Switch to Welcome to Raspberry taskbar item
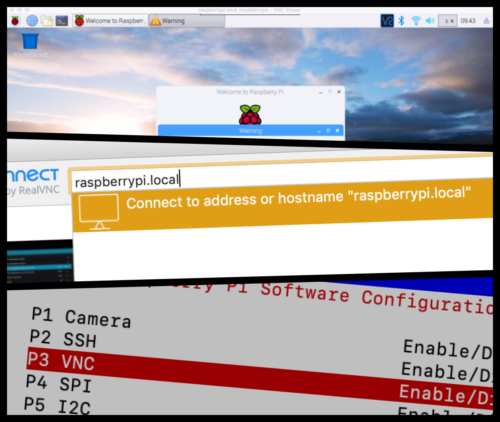Viewport: 500px width, 422px height. click(x=110, y=21)
